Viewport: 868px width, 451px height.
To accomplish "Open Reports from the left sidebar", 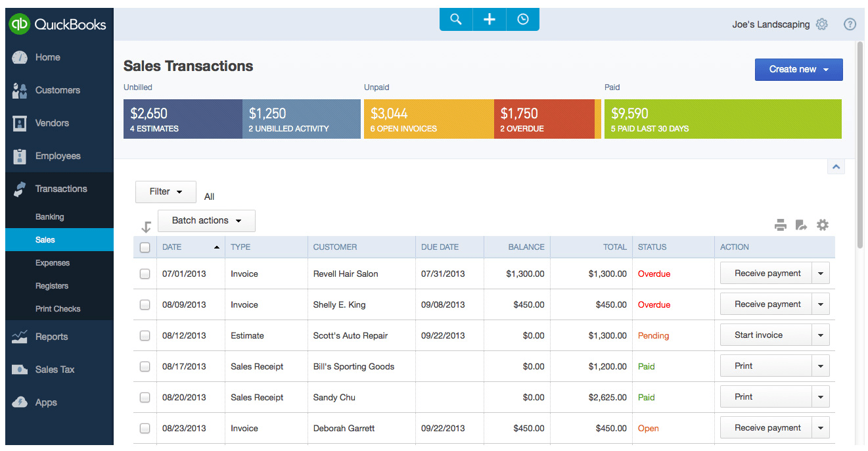I will (x=51, y=337).
